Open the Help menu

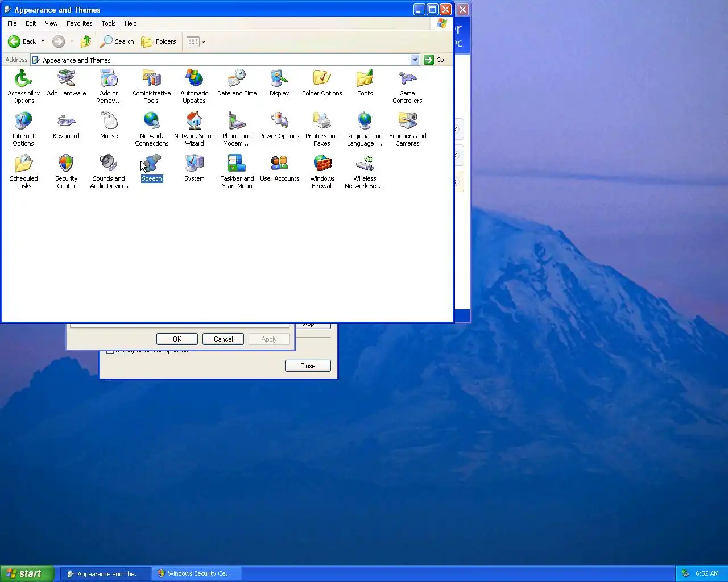(130, 23)
